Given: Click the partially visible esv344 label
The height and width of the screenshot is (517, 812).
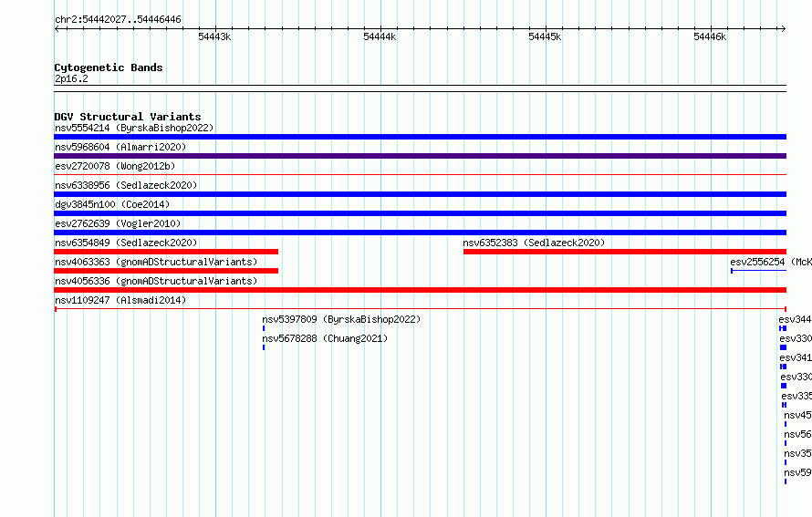Looking at the screenshot, I should click(x=795, y=319).
